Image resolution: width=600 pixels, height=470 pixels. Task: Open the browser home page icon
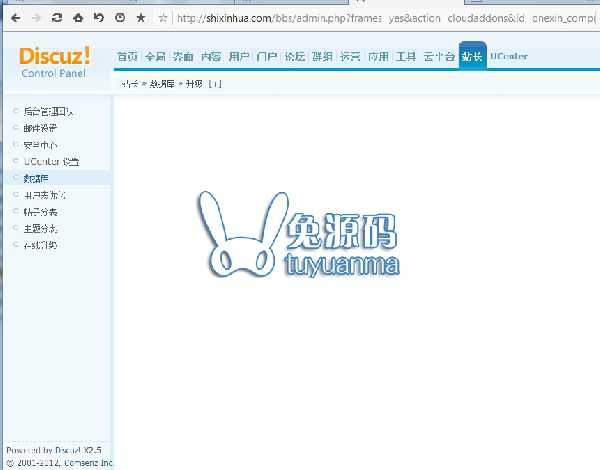point(78,18)
